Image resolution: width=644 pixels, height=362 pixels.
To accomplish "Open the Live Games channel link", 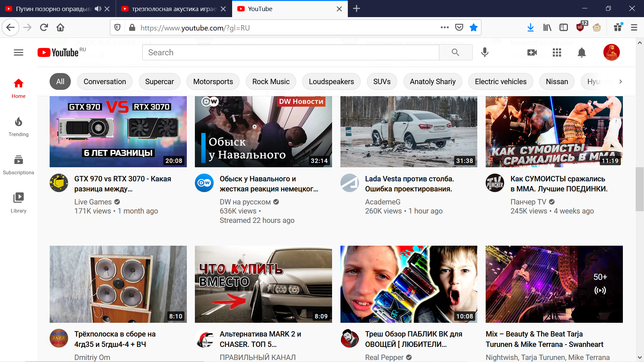I will pos(93,202).
